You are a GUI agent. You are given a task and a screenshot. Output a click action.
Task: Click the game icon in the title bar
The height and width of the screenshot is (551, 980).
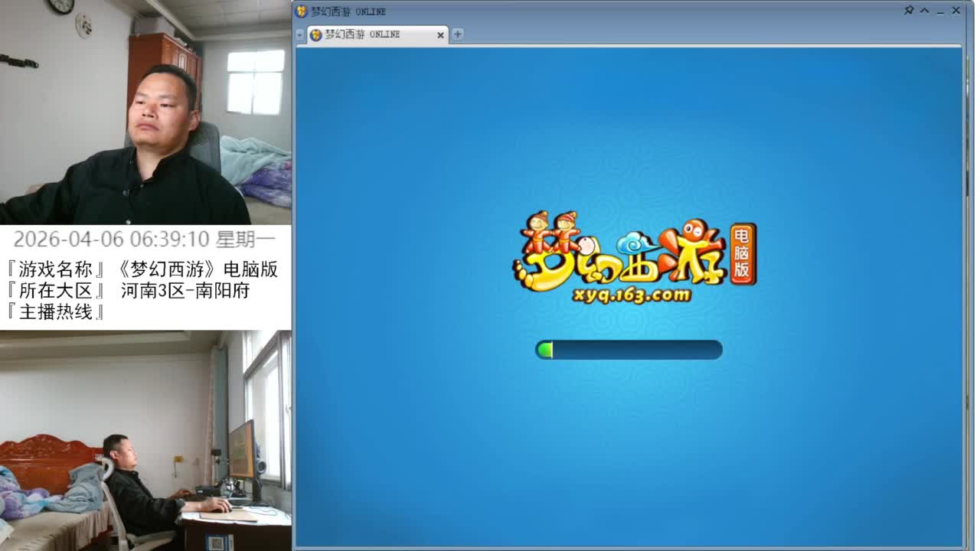tap(302, 11)
